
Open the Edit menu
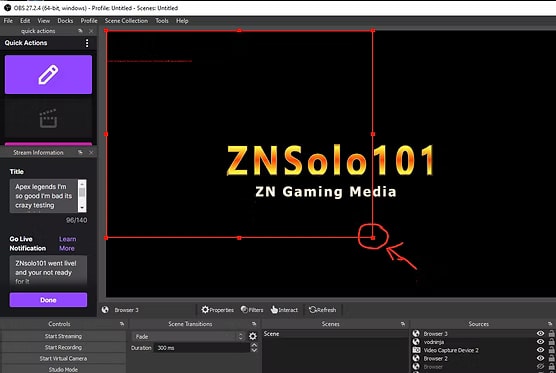point(25,21)
